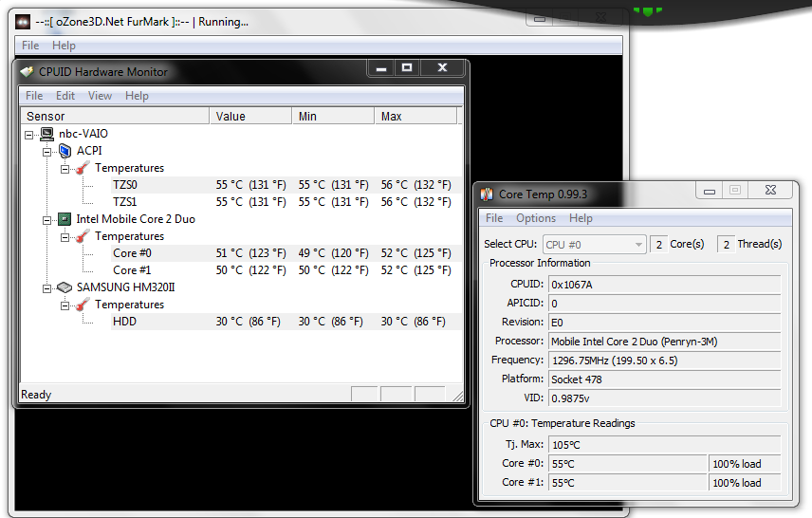
Task: Select the nbc-VAIO computer icon
Action: (47, 134)
